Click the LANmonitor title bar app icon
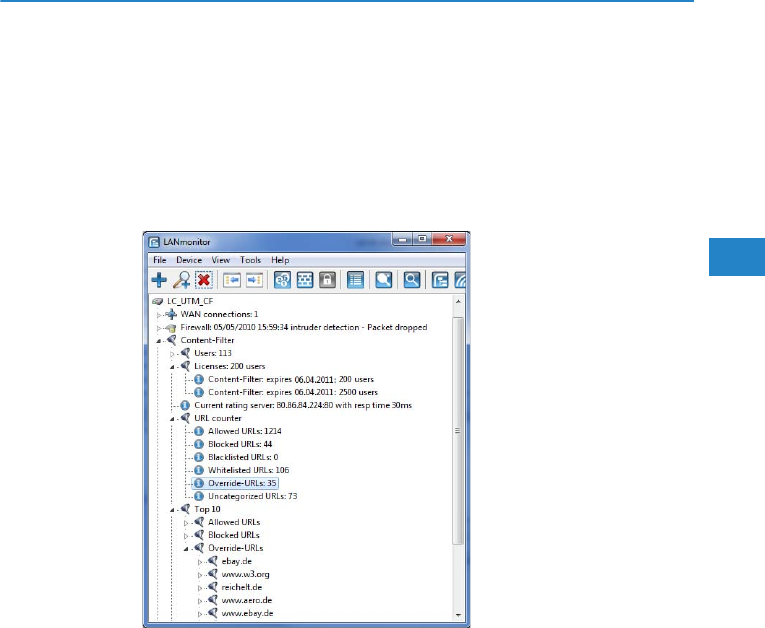 point(155,242)
